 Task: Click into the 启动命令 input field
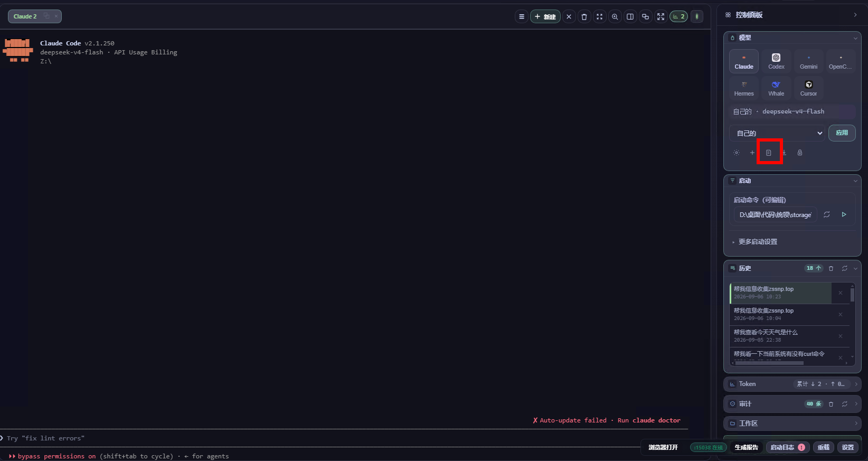click(775, 215)
